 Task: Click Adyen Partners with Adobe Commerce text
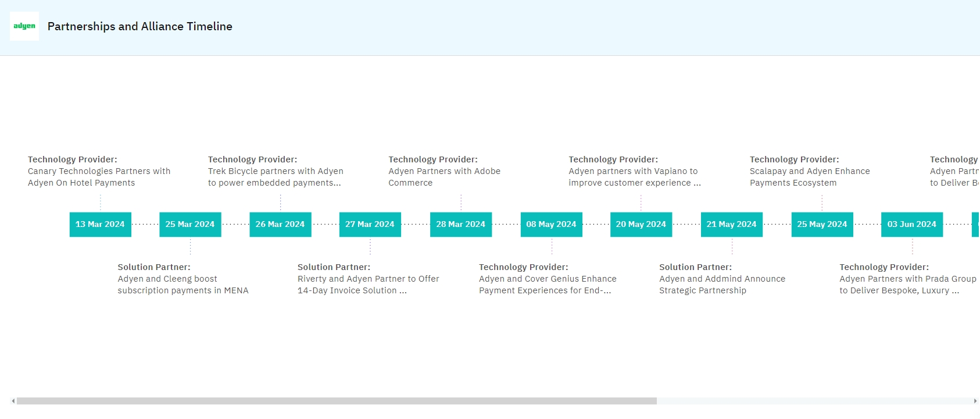click(444, 177)
